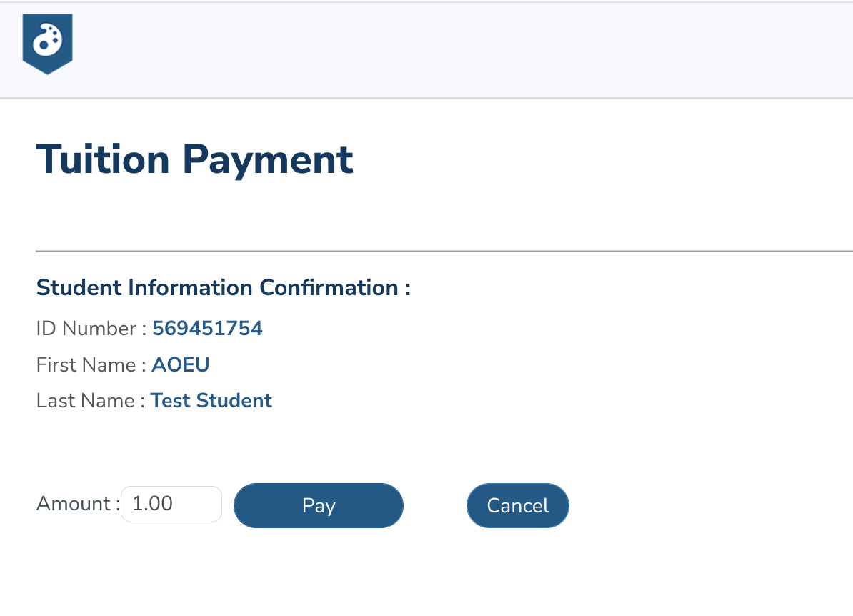Click the Student Information Confirmation heading
853x616 pixels.
pyautogui.click(x=224, y=287)
